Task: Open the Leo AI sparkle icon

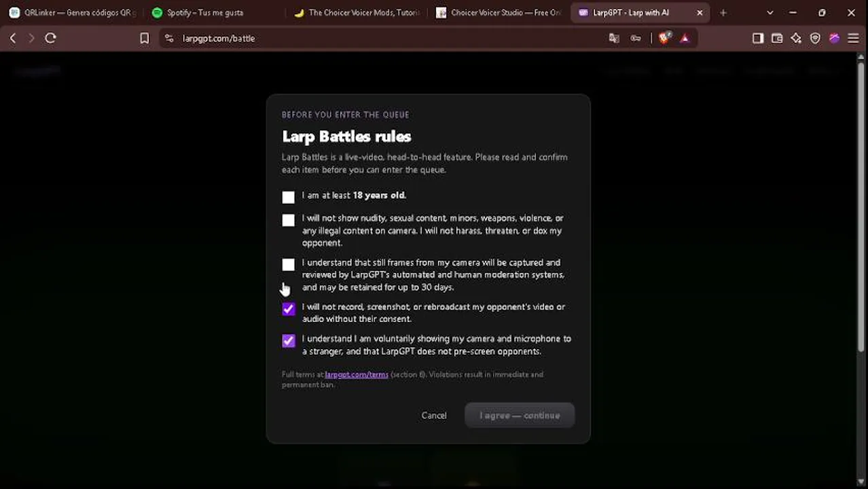Action: [x=796, y=39]
